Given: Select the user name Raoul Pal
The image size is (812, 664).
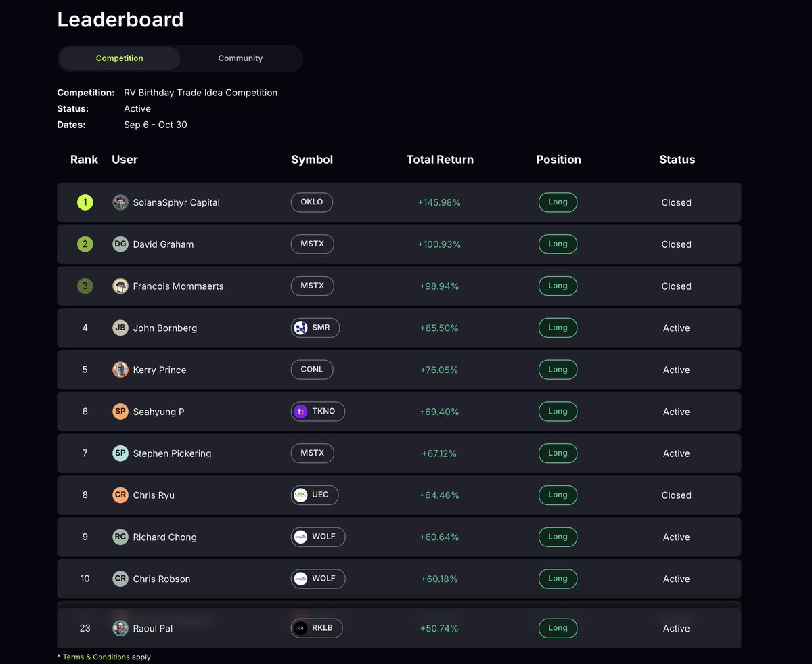Looking at the screenshot, I should coord(153,629).
